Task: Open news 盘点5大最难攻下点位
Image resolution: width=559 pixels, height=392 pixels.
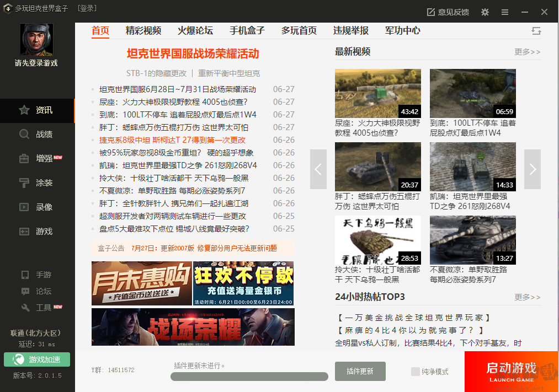Action: [174, 229]
